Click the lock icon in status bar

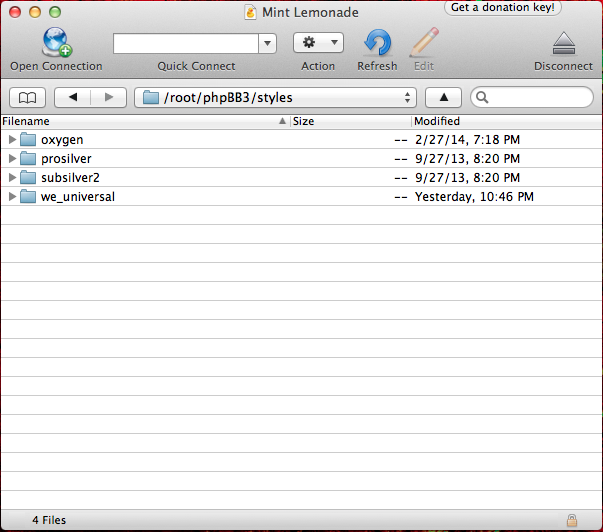[x=572, y=520]
